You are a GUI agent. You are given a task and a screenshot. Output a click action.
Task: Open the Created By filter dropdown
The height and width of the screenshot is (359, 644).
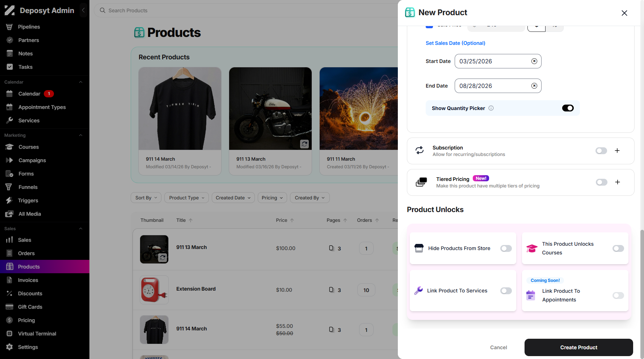310,198
